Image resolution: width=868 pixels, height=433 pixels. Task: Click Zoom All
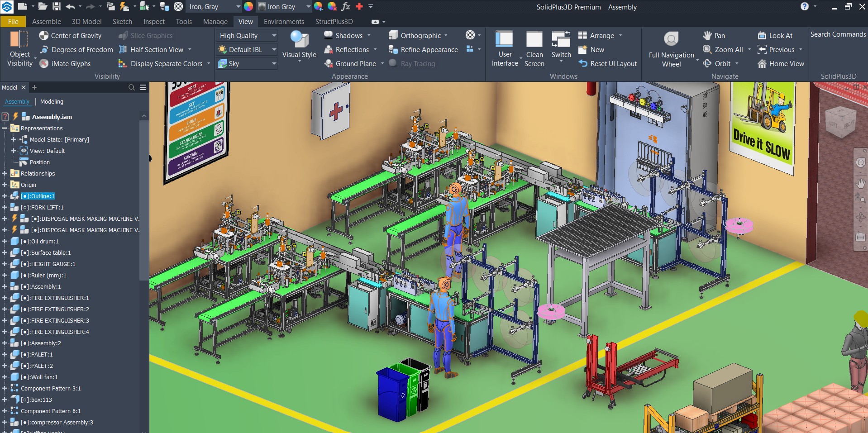click(723, 50)
